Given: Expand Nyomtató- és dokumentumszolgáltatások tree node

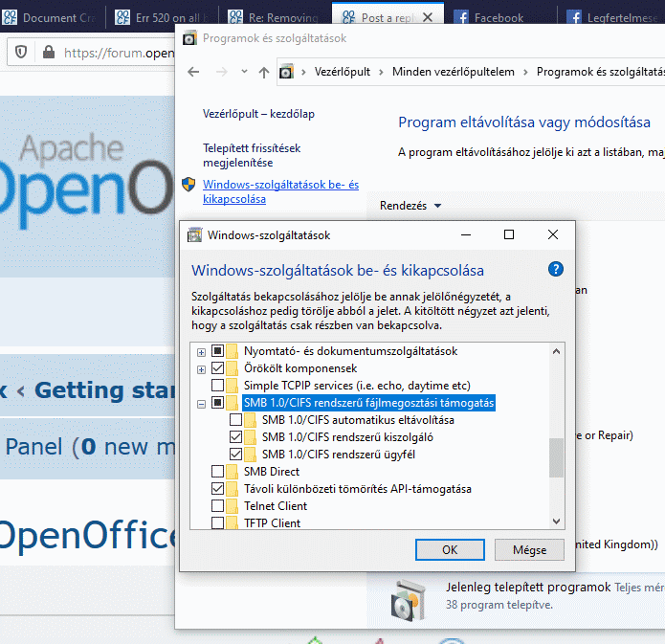Looking at the screenshot, I should (x=202, y=352).
